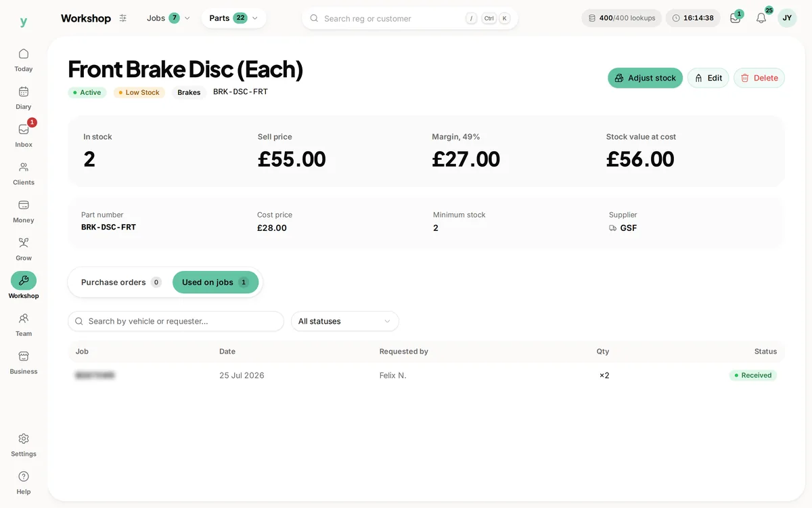Screen dimensions: 812x508
Task: Click the Qty column header
Action: click(x=603, y=352)
